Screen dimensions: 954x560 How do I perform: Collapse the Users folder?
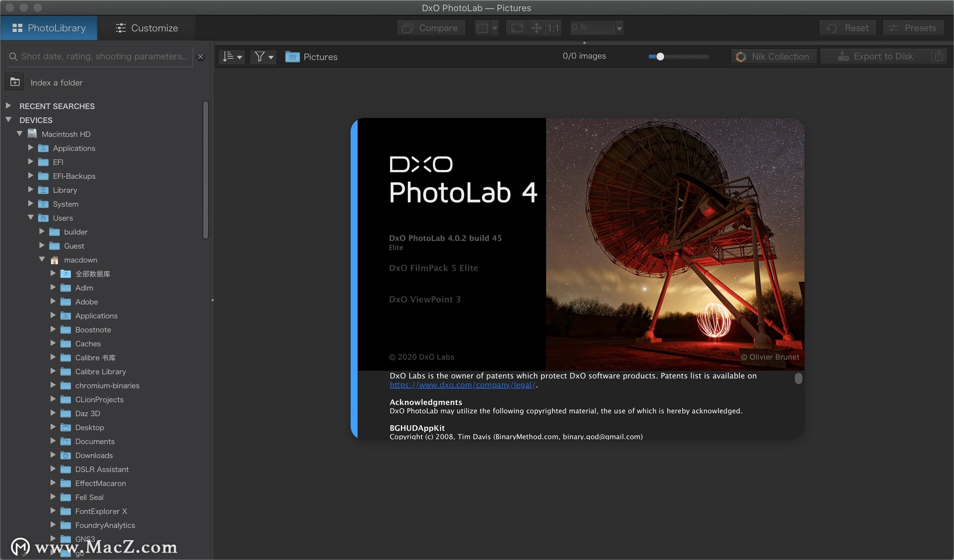point(31,217)
